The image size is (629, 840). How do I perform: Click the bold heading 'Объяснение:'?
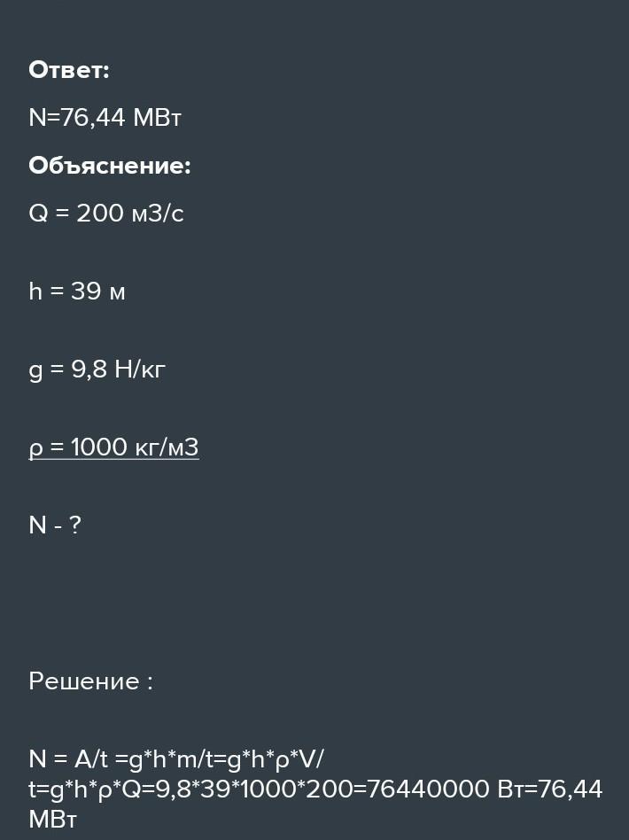109,166
